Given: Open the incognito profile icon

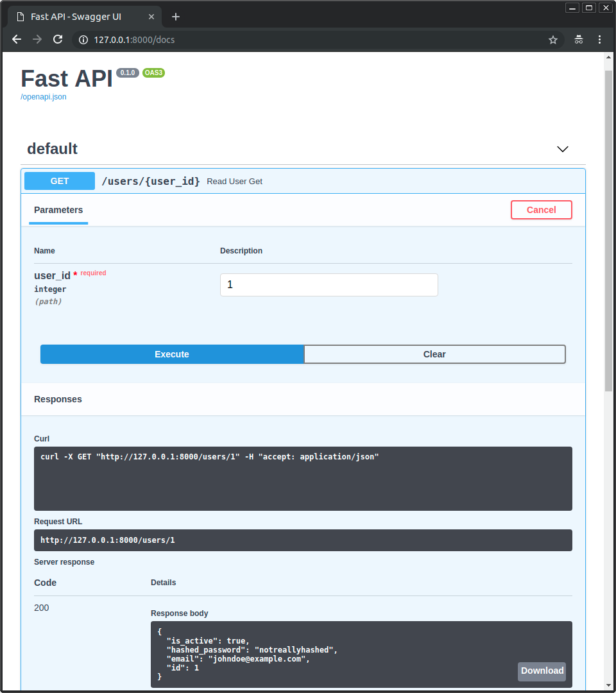Looking at the screenshot, I should (x=579, y=40).
